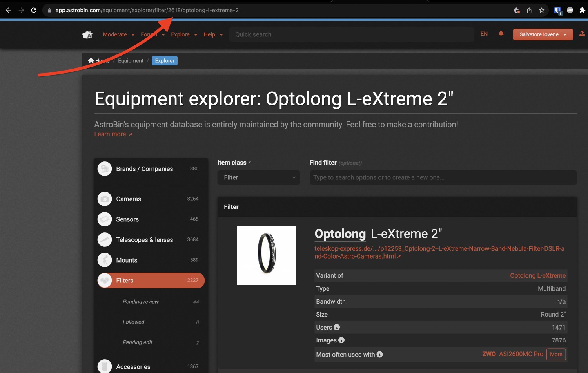Click the Find filter search field
The width and height of the screenshot is (588, 373).
(443, 177)
